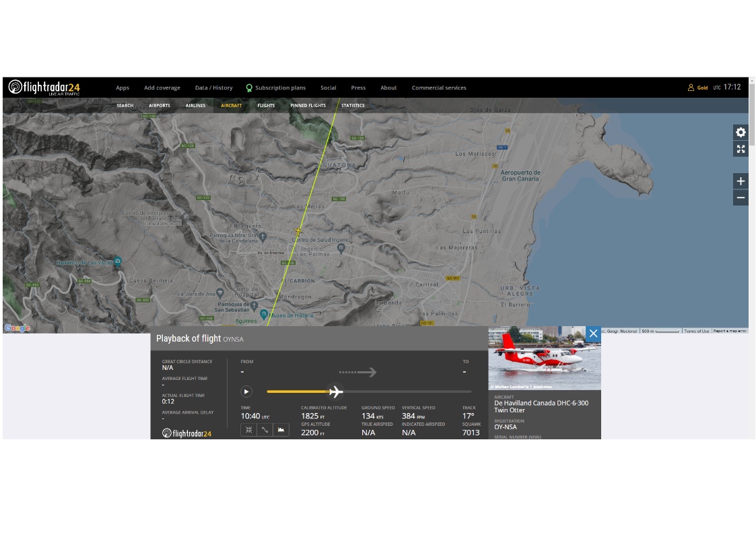
Task: Click the Google logo on map
Action: click(18, 328)
